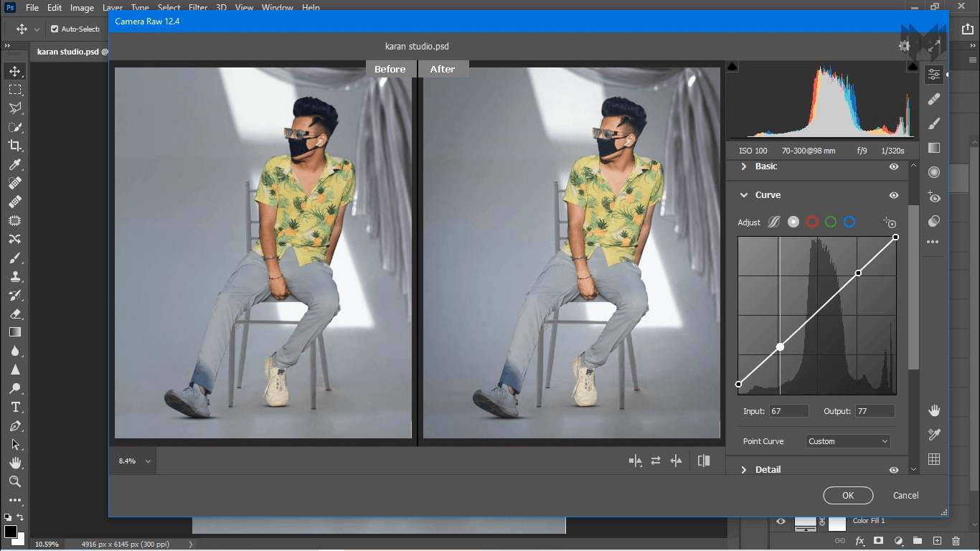Select the Eyedropper tool in left toolbar
The image size is (980, 551).
click(x=14, y=164)
